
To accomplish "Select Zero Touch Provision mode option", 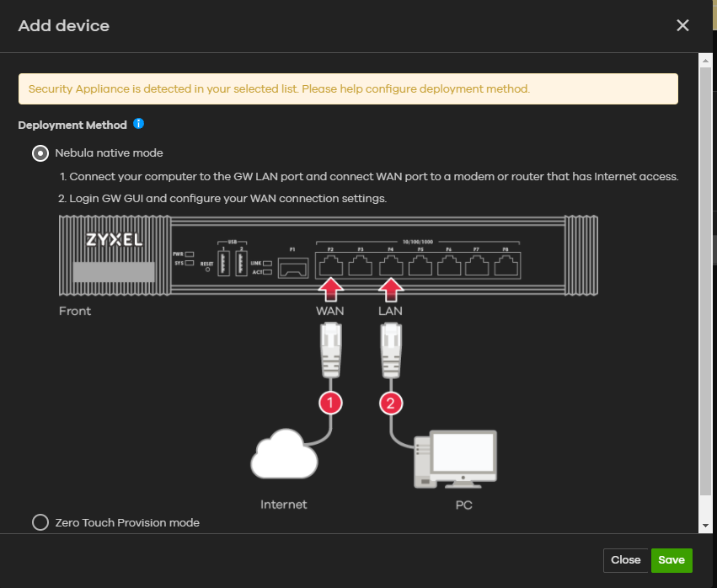I will [x=40, y=522].
